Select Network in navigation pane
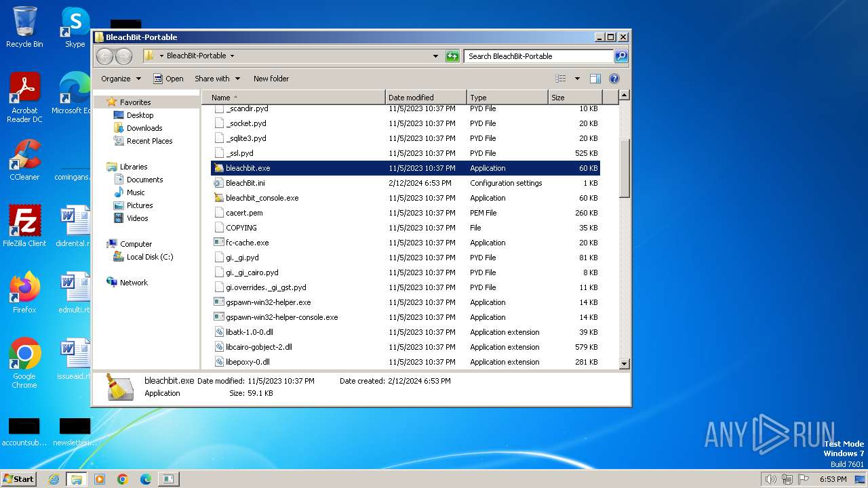 (x=134, y=283)
